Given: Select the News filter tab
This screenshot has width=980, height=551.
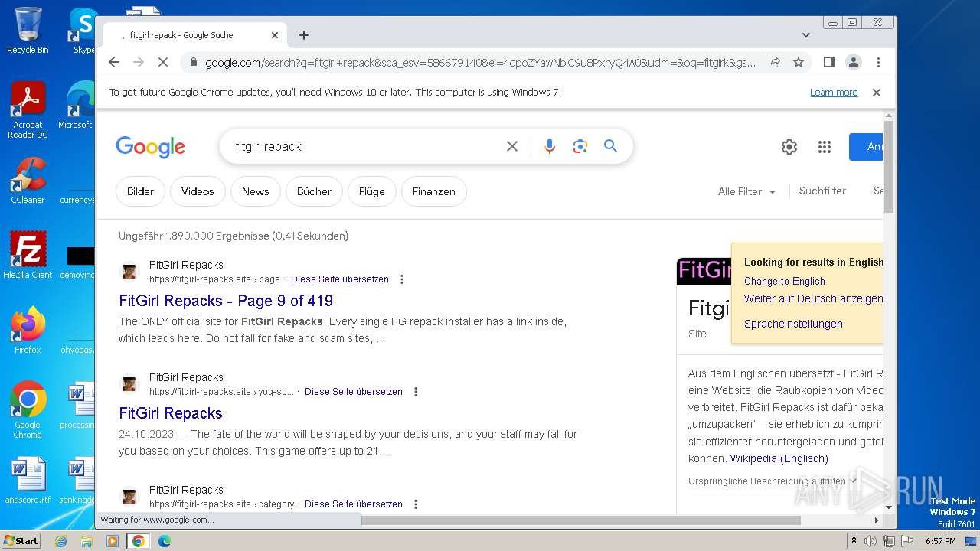Looking at the screenshot, I should point(256,191).
